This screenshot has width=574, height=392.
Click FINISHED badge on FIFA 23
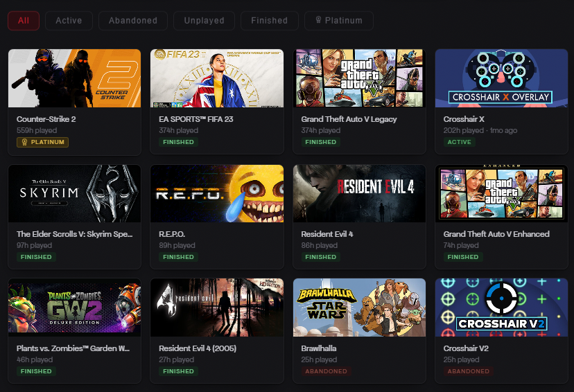tap(178, 142)
